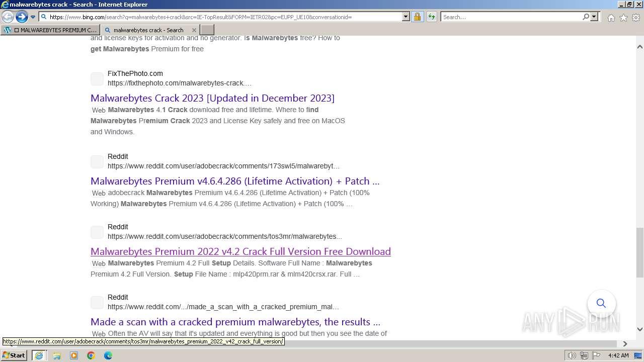
Task: Open the Tools gear icon
Action: pyautogui.click(x=636, y=18)
